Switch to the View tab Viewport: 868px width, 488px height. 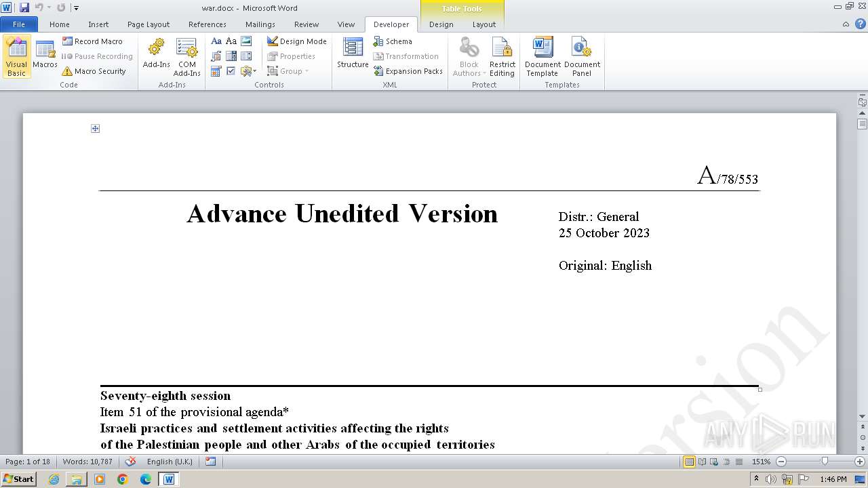pos(346,24)
